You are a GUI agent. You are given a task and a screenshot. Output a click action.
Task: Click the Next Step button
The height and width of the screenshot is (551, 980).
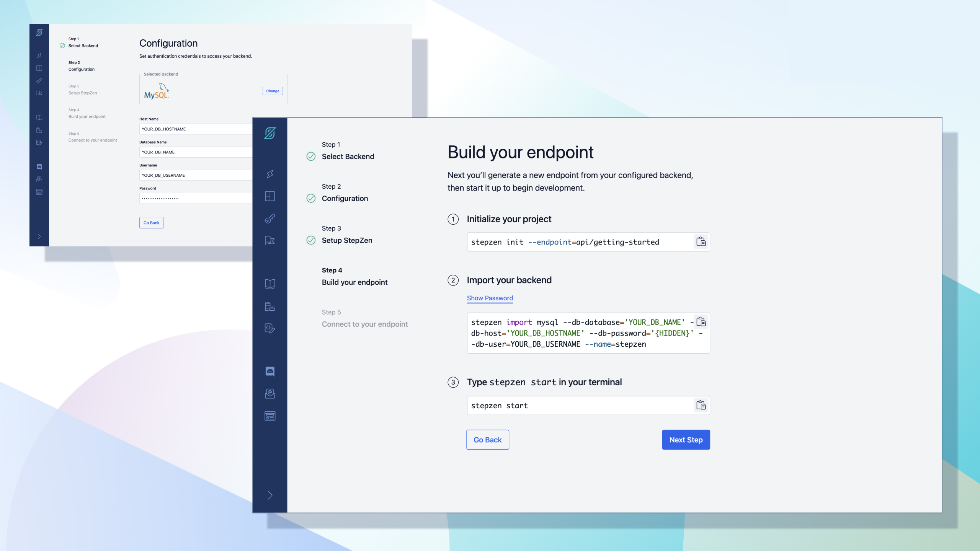click(686, 439)
